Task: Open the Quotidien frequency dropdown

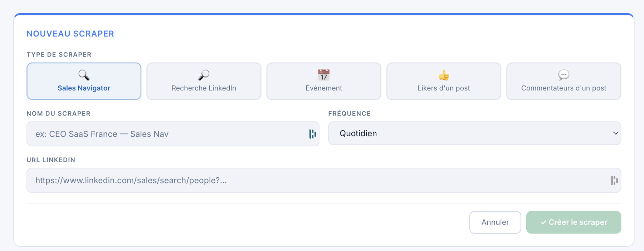Action: tap(474, 133)
